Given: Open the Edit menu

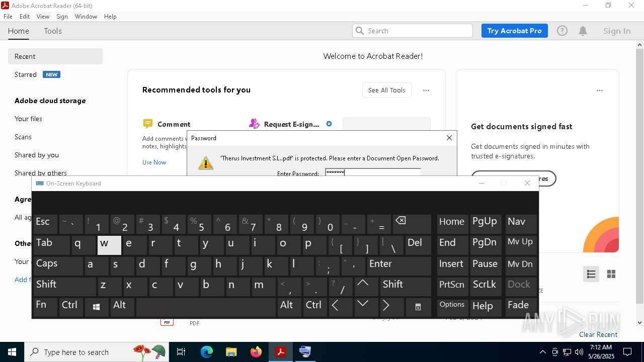Looking at the screenshot, I should click(25, 17).
